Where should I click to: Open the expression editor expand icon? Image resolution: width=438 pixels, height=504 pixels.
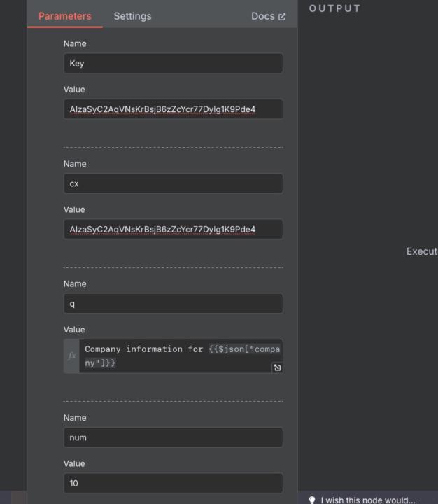(277, 367)
